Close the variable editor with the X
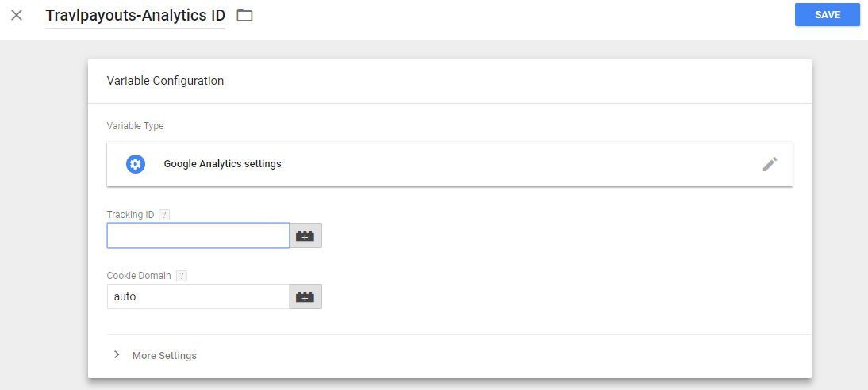Screen dimensions: 868x390 (x=17, y=15)
